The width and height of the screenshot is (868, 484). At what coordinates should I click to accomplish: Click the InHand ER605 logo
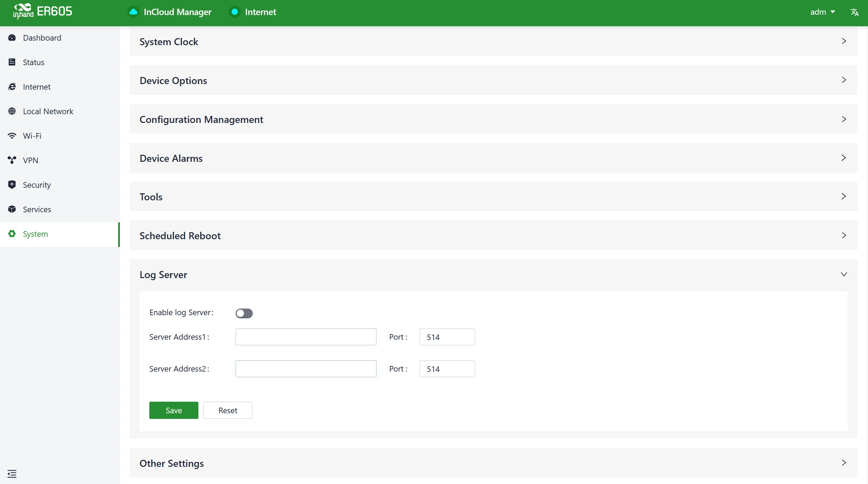[x=42, y=11]
